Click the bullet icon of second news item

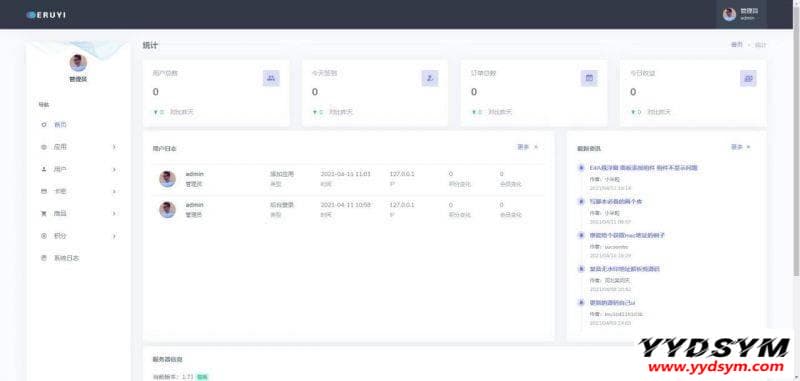pos(581,201)
